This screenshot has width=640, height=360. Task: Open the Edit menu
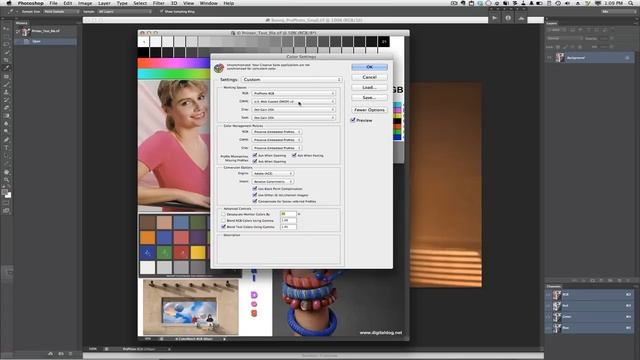click(68, 3)
